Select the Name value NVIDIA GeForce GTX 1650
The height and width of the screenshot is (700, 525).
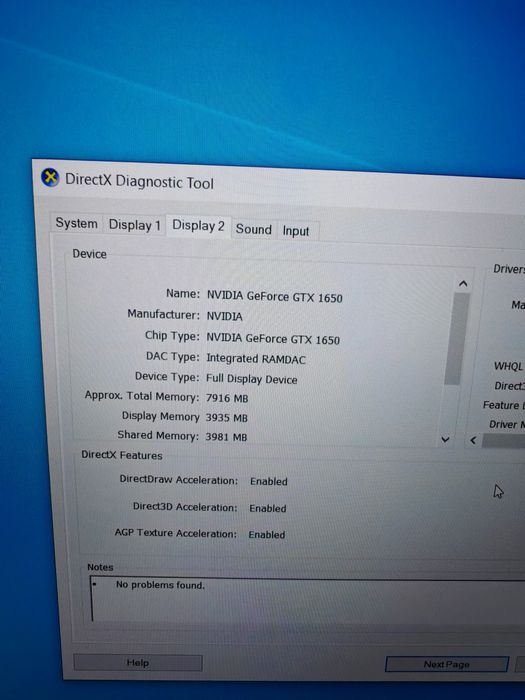pyautogui.click(x=275, y=296)
